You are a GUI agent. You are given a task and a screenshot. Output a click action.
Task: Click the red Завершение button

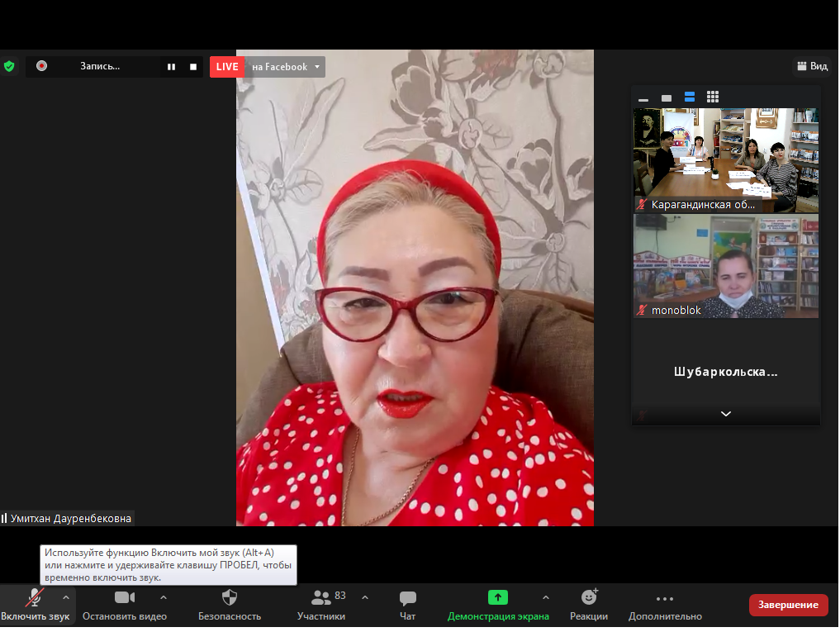pos(788,605)
